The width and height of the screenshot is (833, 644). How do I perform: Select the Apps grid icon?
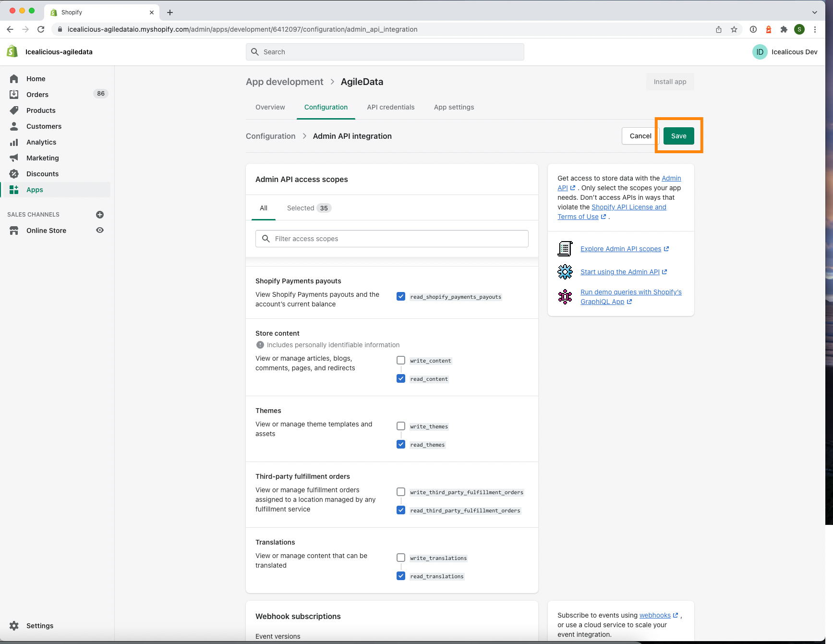(14, 190)
